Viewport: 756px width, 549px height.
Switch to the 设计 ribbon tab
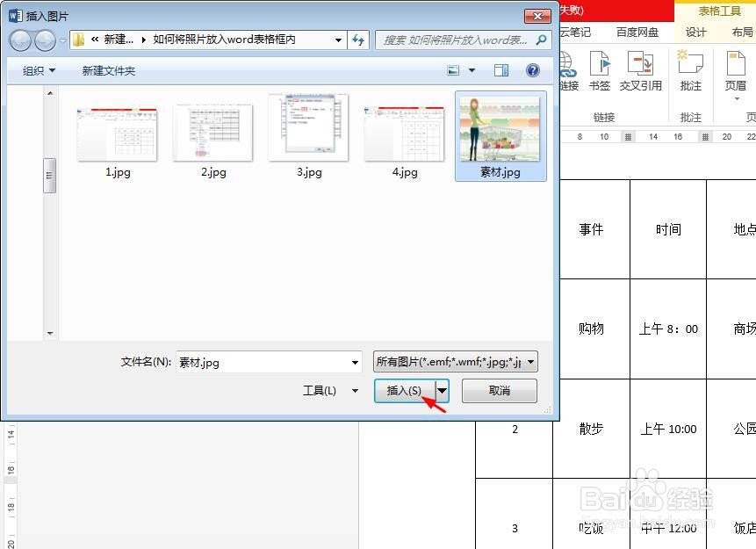pos(695,32)
